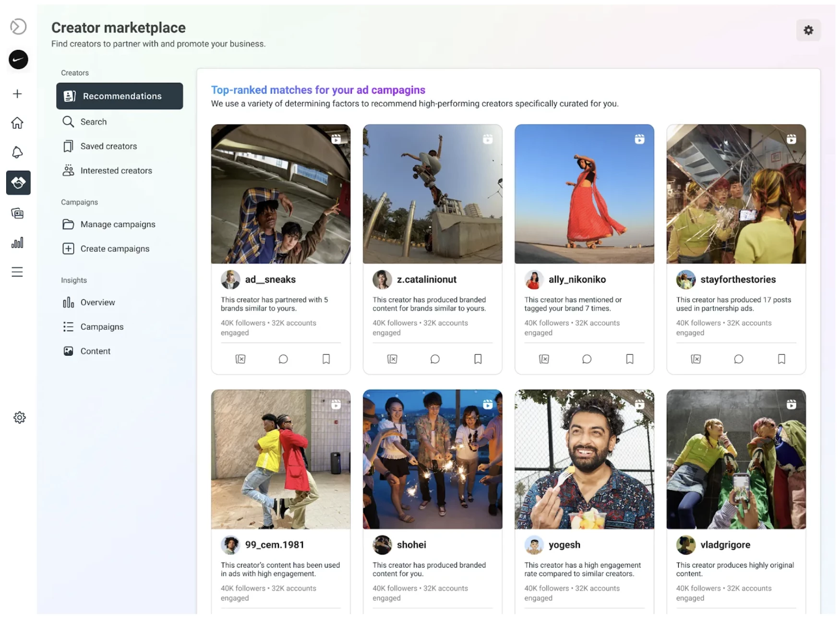This screenshot has height=622, width=840.
Task: Go to Home icon in left rail
Action: [17, 123]
